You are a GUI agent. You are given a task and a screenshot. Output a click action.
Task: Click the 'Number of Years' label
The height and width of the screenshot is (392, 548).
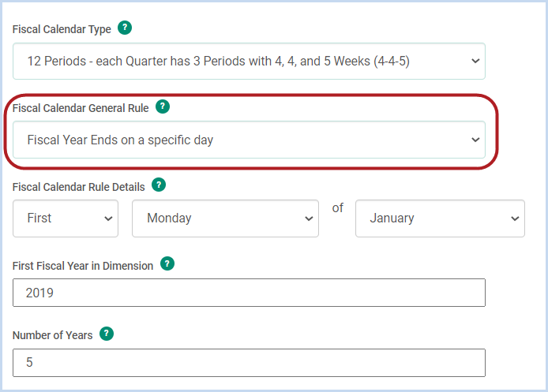point(52,335)
